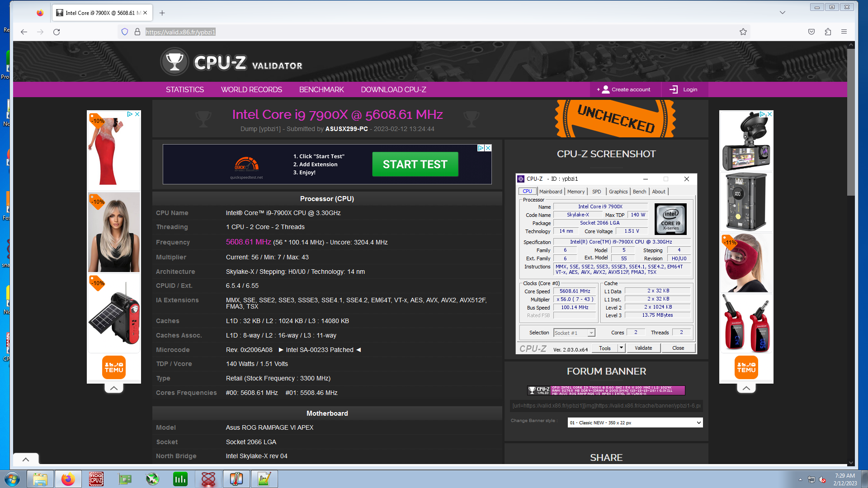Click the forum banner preview image
This screenshot has width=868, height=488.
(x=606, y=390)
